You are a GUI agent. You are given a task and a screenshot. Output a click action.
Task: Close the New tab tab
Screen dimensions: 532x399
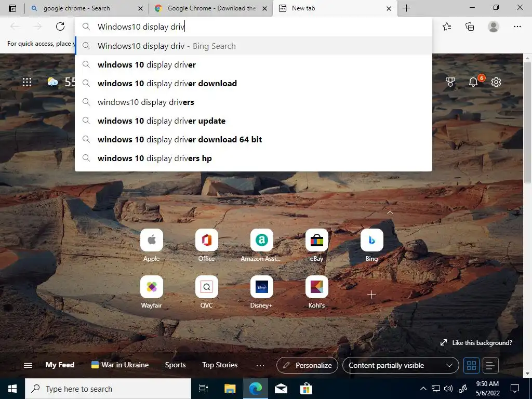389,8
